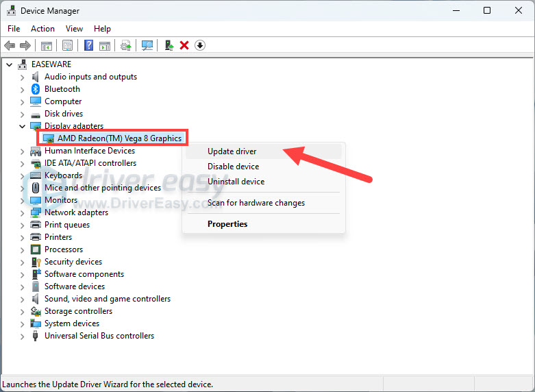535x392 pixels.
Task: Click the black down-arrow circle toolbar icon
Action: click(x=200, y=45)
